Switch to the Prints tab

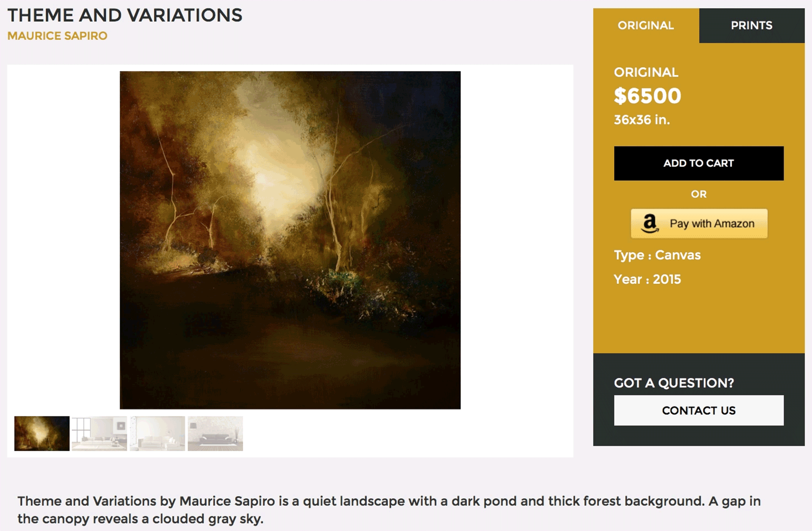click(751, 26)
